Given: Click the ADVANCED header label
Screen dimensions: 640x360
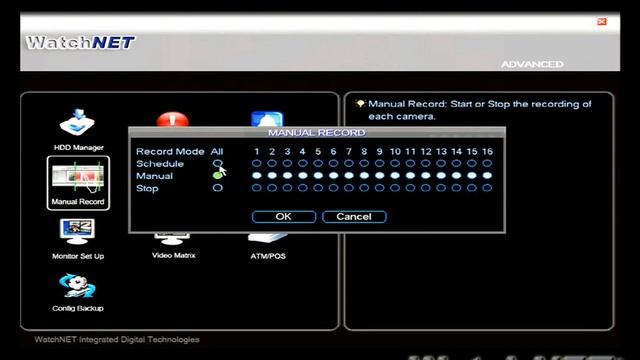Looking at the screenshot, I should tap(532, 64).
